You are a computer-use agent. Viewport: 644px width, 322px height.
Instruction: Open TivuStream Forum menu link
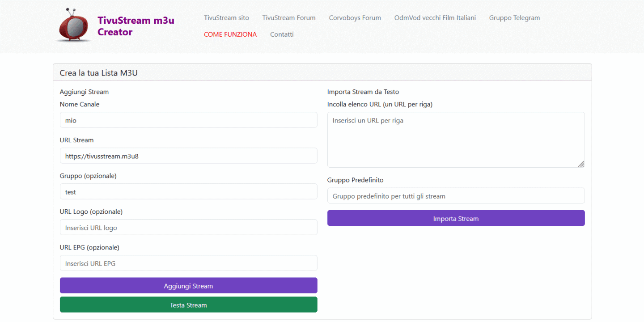coord(289,18)
